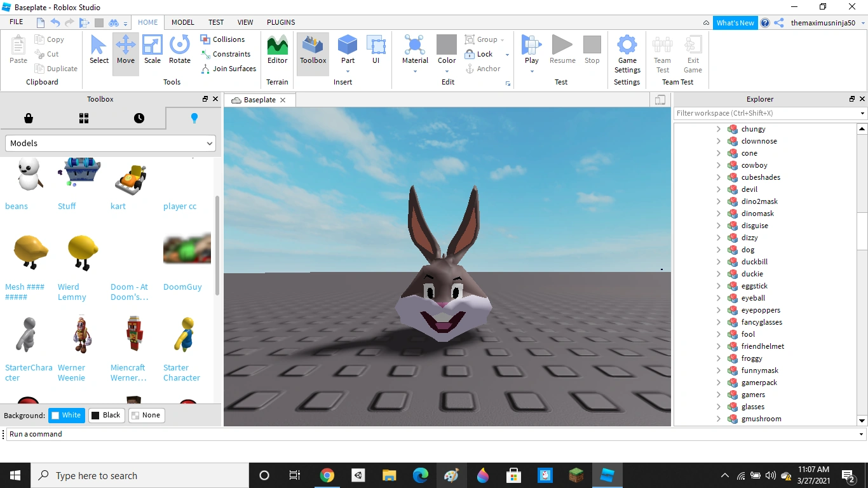
Task: Expand the froggy tree node
Action: pyautogui.click(x=719, y=358)
